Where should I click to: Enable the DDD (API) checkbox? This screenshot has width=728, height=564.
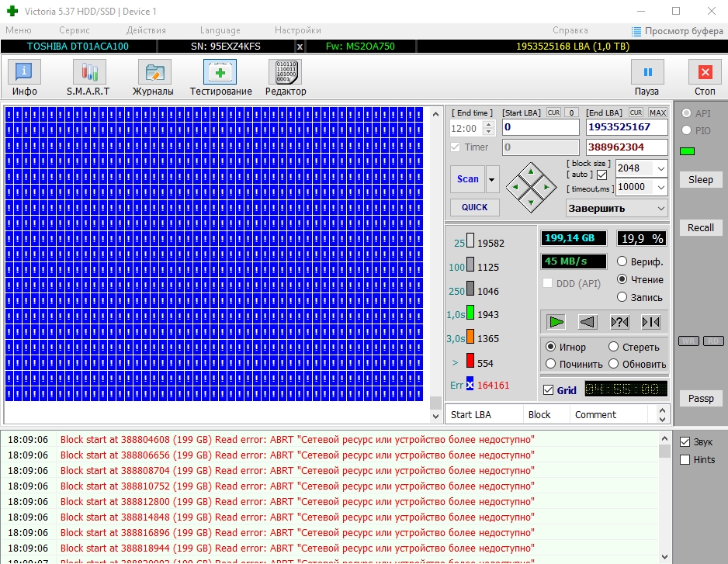pyautogui.click(x=548, y=283)
